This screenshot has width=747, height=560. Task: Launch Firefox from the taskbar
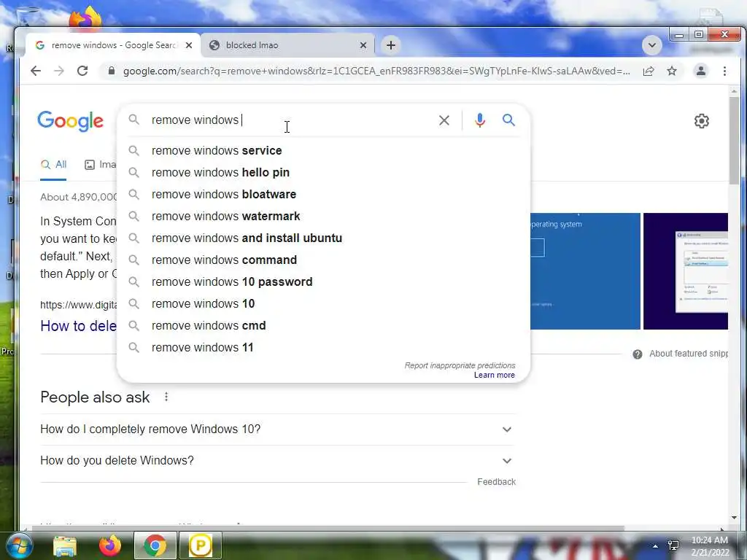coord(110,545)
